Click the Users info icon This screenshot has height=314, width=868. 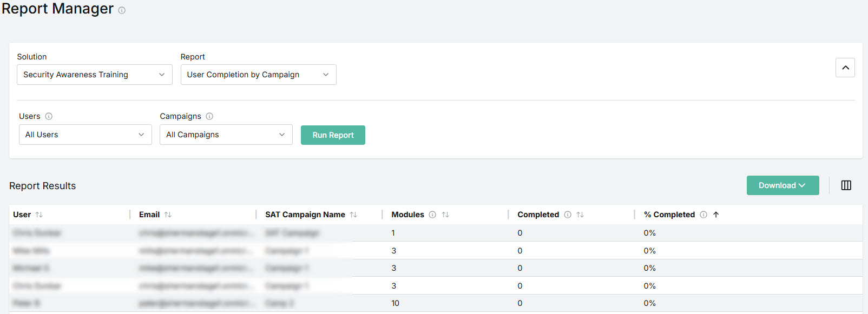coord(49,116)
